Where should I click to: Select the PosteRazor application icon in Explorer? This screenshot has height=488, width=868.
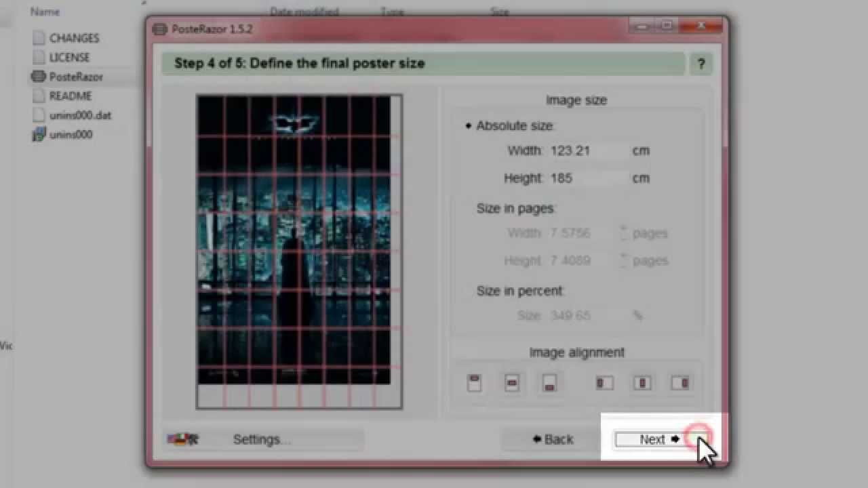tap(39, 77)
